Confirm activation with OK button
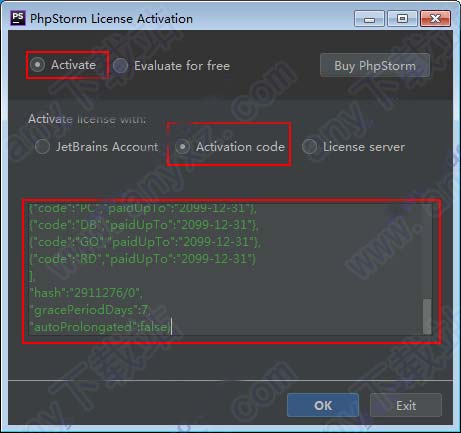This screenshot has height=433, width=461. click(x=323, y=405)
